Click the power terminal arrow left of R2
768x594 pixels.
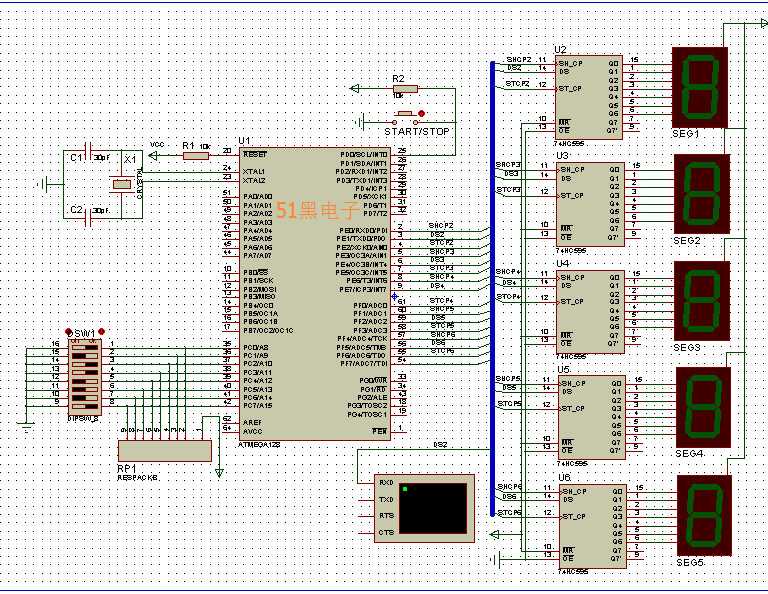(355, 89)
